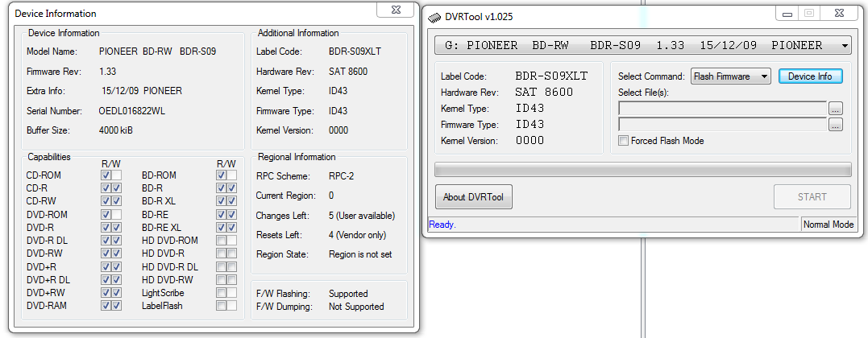The height and width of the screenshot is (338, 868).
Task: Click F/W Flashing 'Supported' text
Action: pyautogui.click(x=348, y=294)
